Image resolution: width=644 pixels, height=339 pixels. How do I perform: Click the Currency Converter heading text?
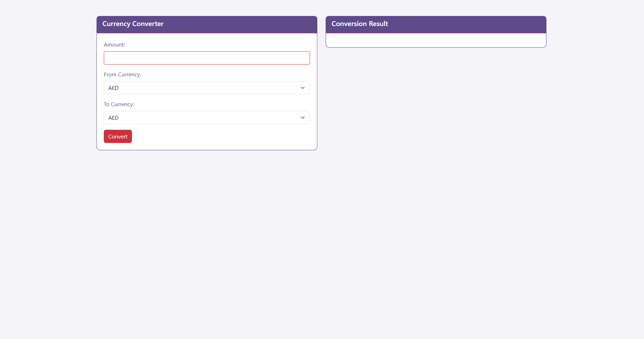click(133, 24)
